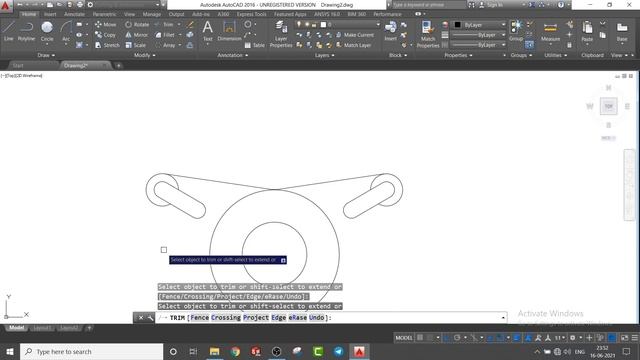Toggle clean screen in status bar

tap(624, 338)
